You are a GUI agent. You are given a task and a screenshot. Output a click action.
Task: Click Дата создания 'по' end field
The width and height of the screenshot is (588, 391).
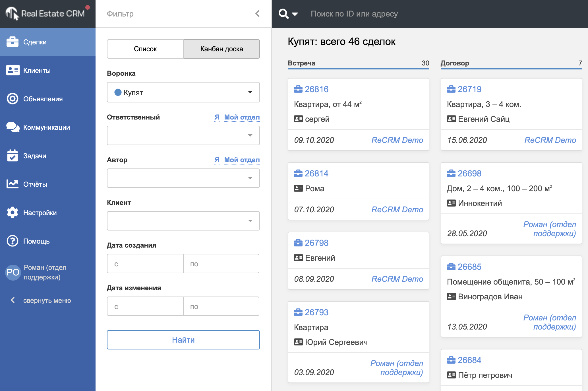click(x=221, y=264)
